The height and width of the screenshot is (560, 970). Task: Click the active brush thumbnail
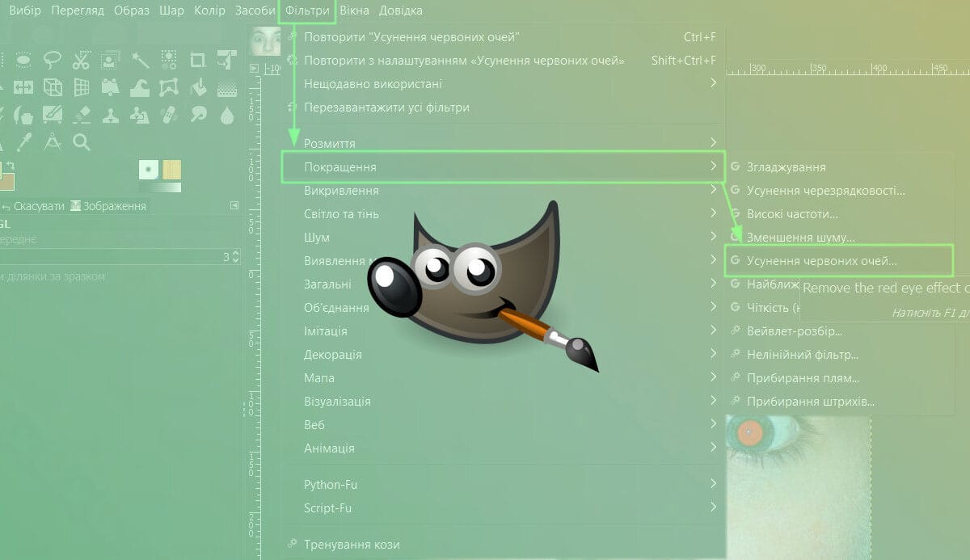(149, 169)
